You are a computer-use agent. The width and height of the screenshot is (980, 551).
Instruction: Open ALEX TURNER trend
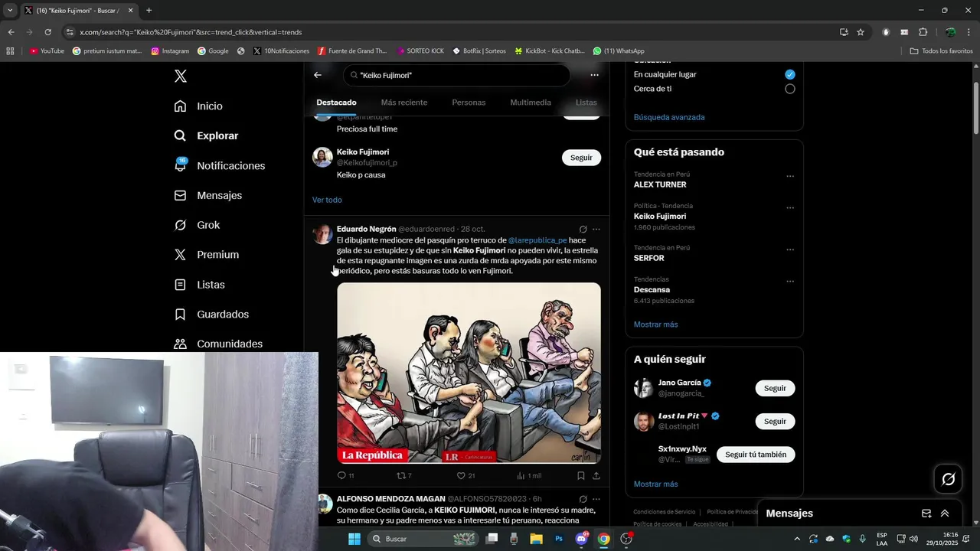pyautogui.click(x=660, y=184)
